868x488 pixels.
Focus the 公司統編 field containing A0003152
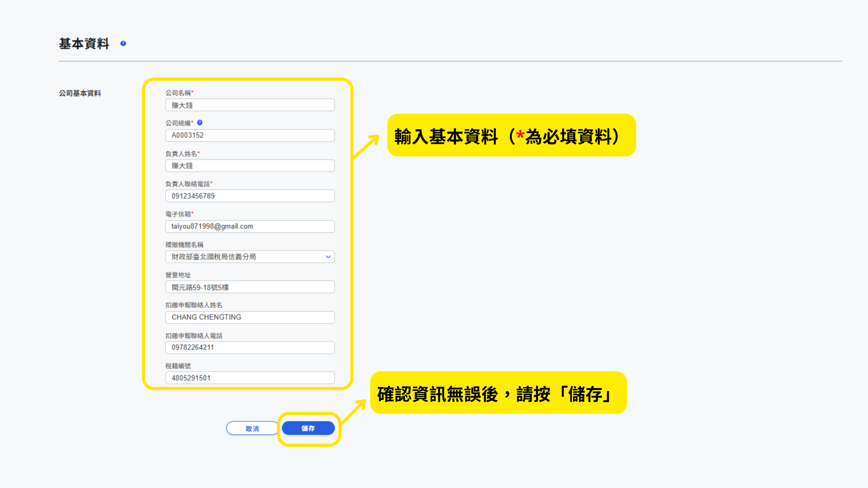click(x=250, y=135)
